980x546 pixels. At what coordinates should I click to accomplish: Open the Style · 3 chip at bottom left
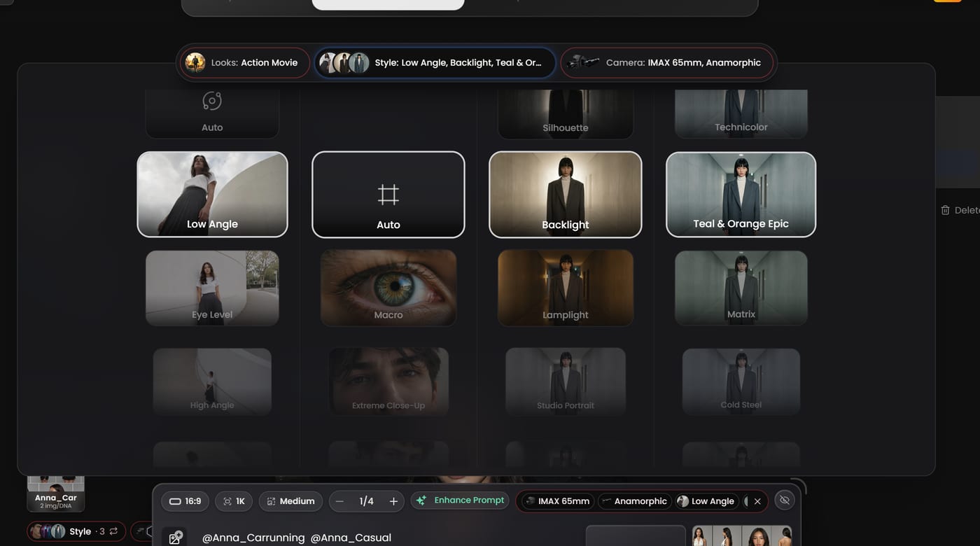(x=76, y=531)
